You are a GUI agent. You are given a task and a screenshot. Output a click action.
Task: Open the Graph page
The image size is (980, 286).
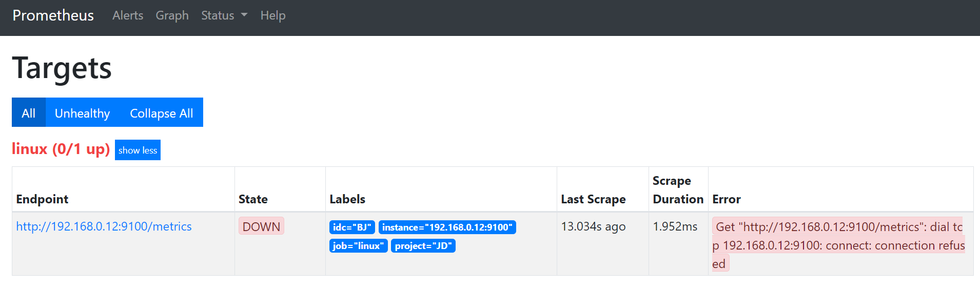tap(172, 15)
